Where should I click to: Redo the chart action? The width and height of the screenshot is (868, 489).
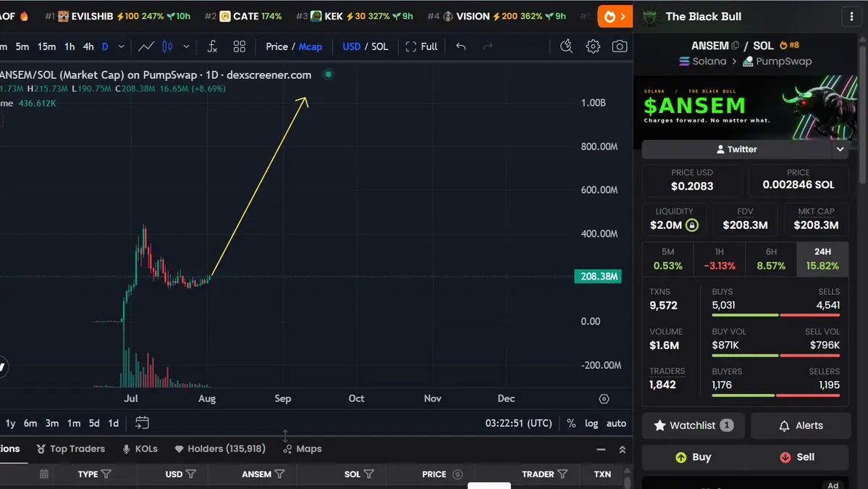click(488, 46)
